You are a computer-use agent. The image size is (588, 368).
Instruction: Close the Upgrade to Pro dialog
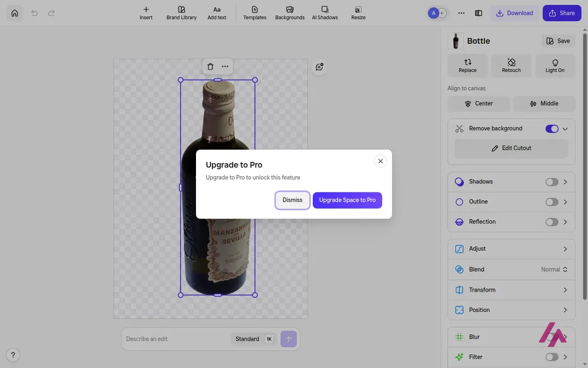point(380,161)
